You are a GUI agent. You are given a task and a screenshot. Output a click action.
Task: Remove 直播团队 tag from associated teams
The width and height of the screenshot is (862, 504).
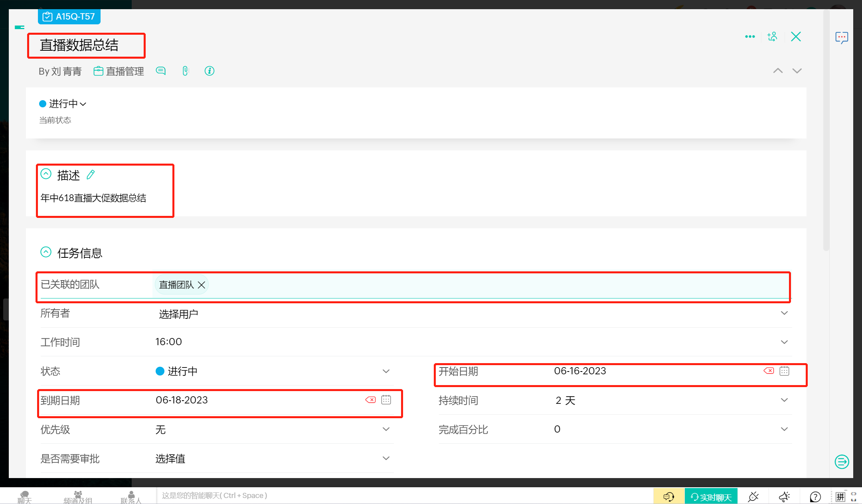[x=202, y=285]
